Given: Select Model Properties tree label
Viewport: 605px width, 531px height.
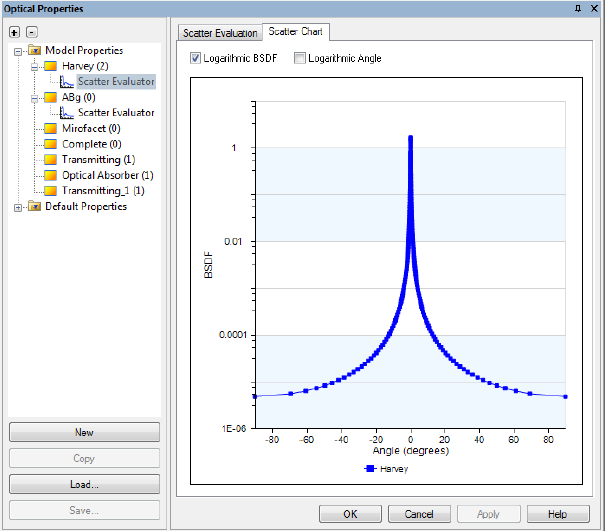Looking at the screenshot, I should click(x=84, y=51).
